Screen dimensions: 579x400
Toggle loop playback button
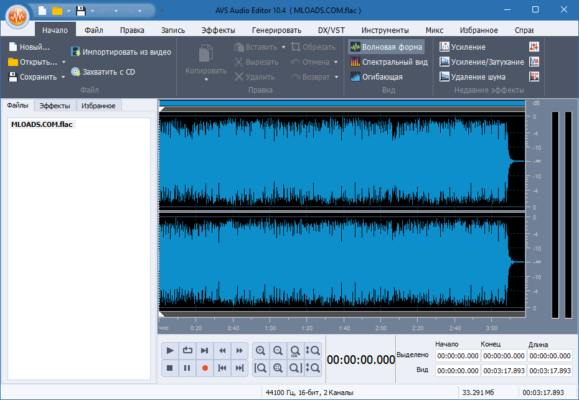point(187,351)
